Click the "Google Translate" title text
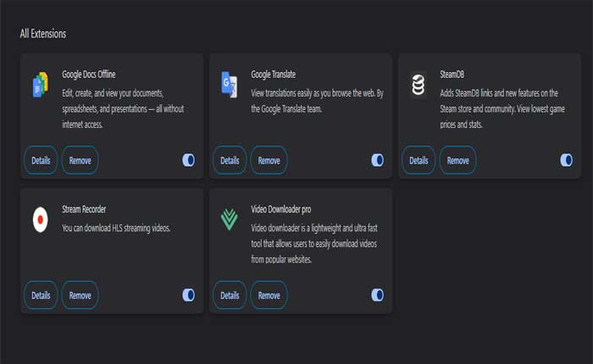Image resolution: width=593 pixels, height=364 pixels. [274, 74]
